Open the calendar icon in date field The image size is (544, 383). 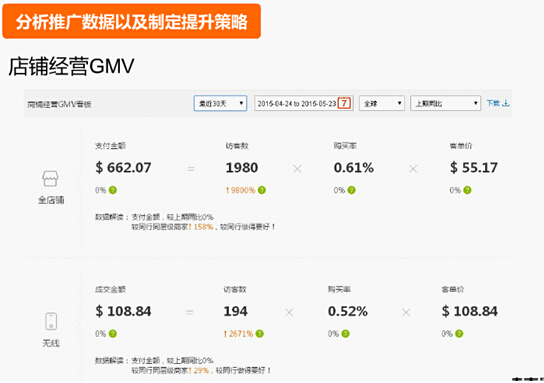click(344, 103)
